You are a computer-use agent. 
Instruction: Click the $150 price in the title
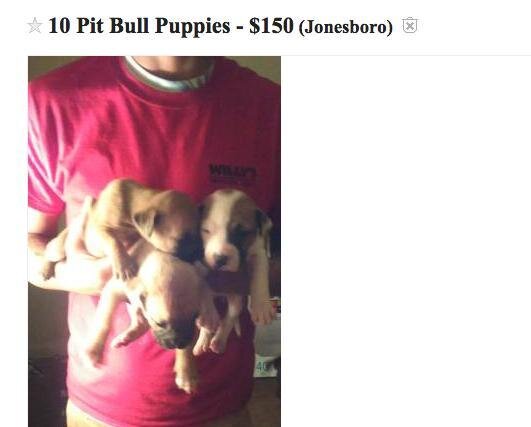tap(271, 26)
